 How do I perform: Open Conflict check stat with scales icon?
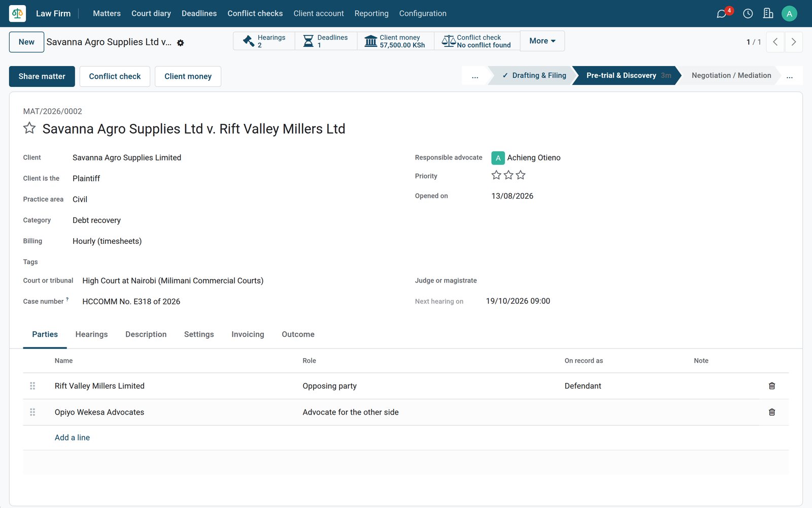point(477,41)
